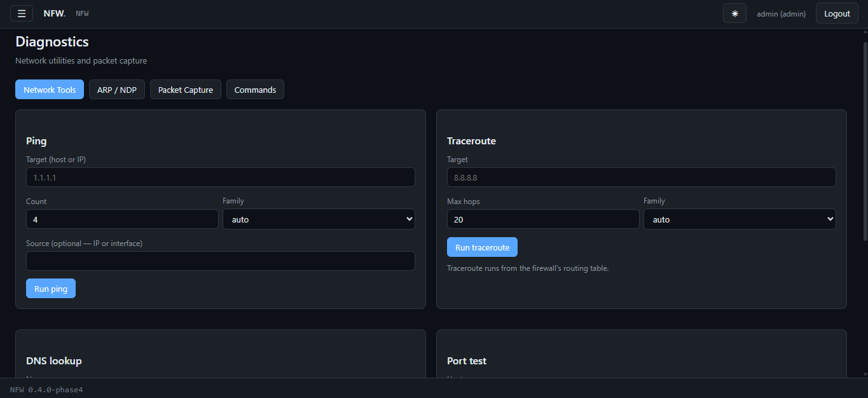Image resolution: width=868 pixels, height=398 pixels.
Task: Click the Traceroute section heading
Action: tap(471, 141)
